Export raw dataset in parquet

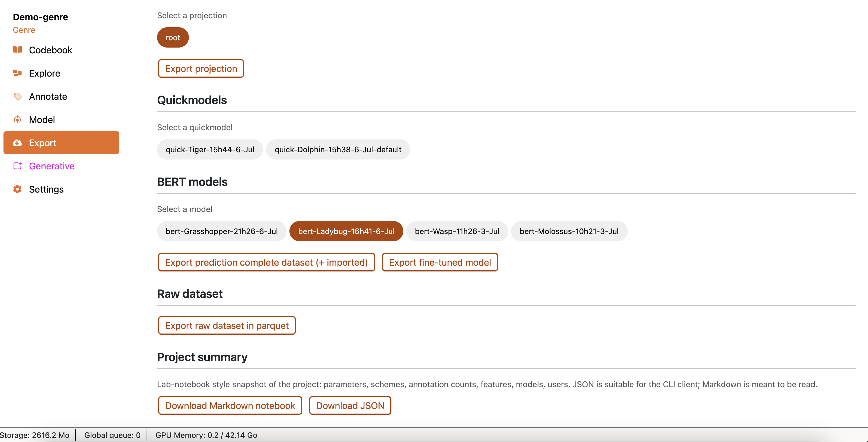[227, 325]
